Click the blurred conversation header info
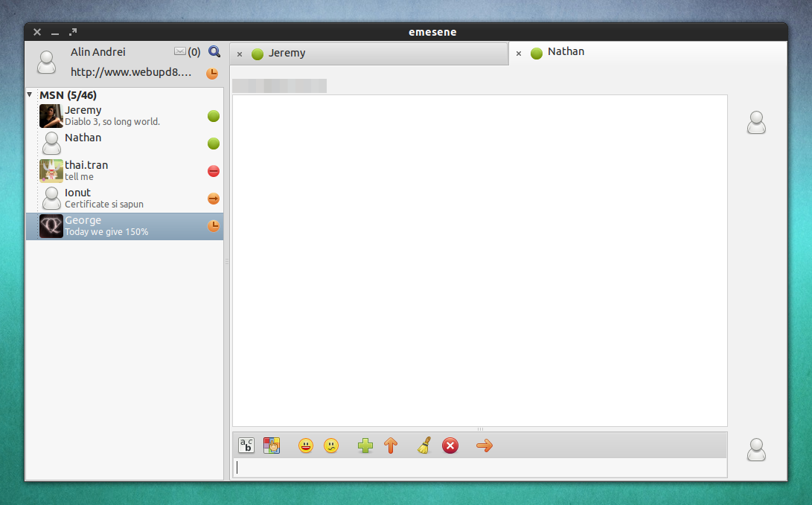Viewport: 812px width, 505px height. click(x=280, y=86)
